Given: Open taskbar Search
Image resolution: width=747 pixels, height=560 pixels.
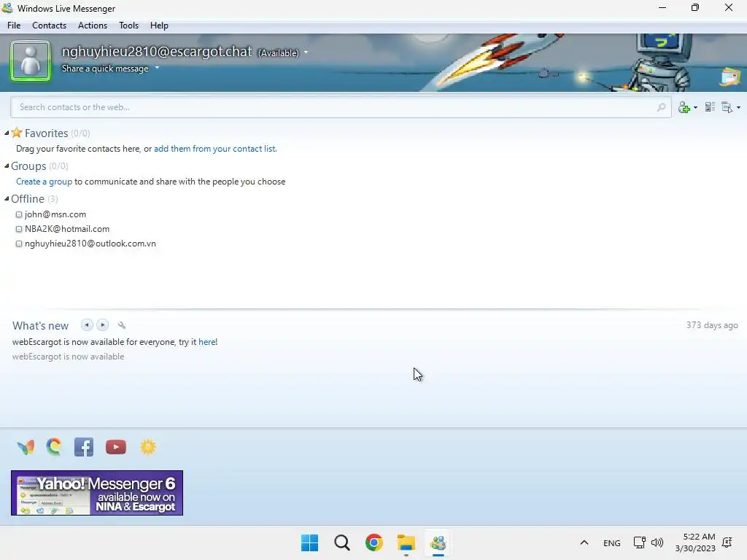Looking at the screenshot, I should click(x=342, y=542).
